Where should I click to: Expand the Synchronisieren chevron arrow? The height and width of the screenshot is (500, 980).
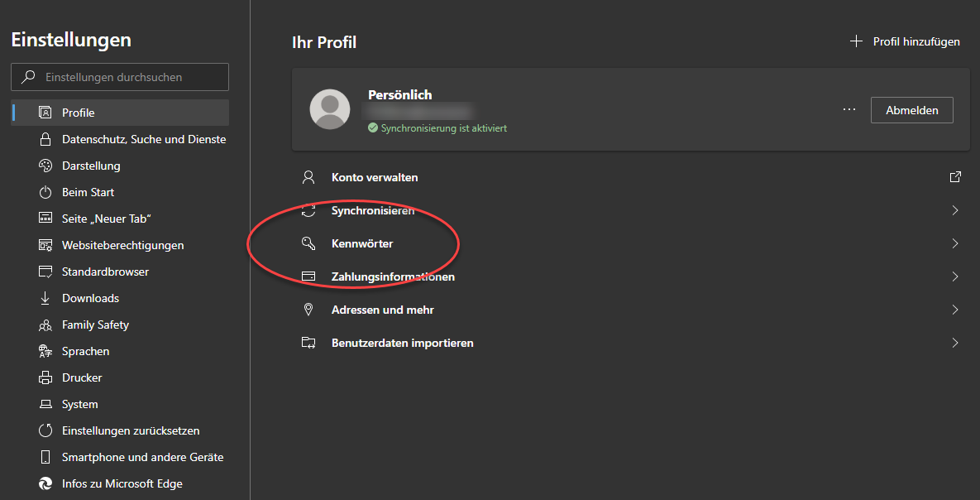(955, 210)
